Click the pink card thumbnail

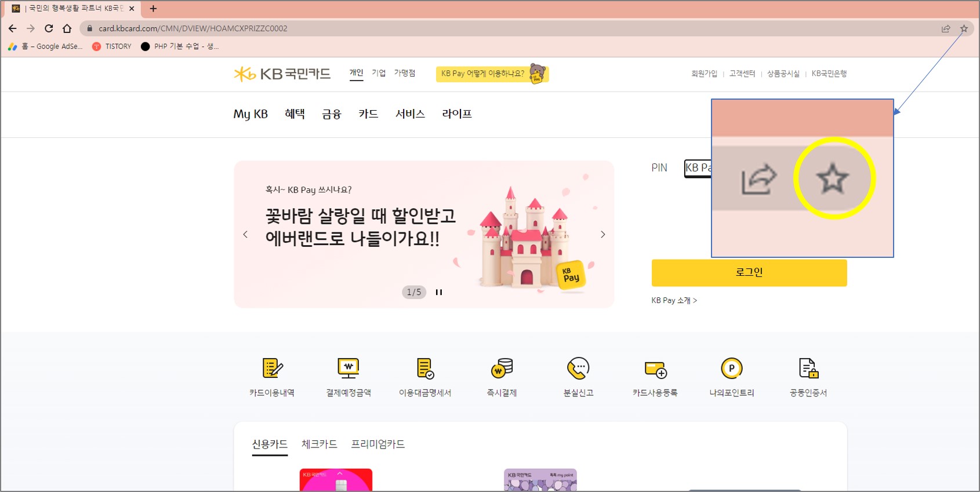point(336,480)
